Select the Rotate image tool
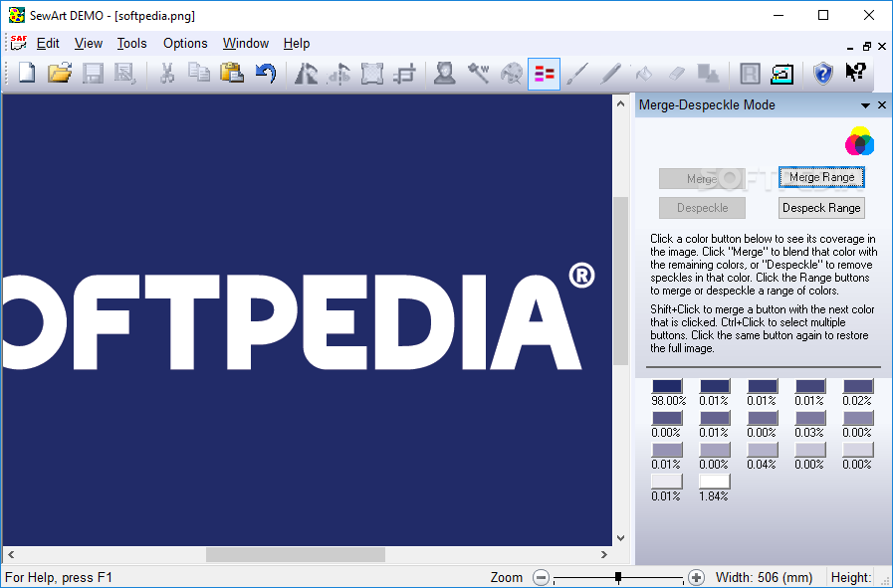This screenshot has width=893, height=588. 306,74
